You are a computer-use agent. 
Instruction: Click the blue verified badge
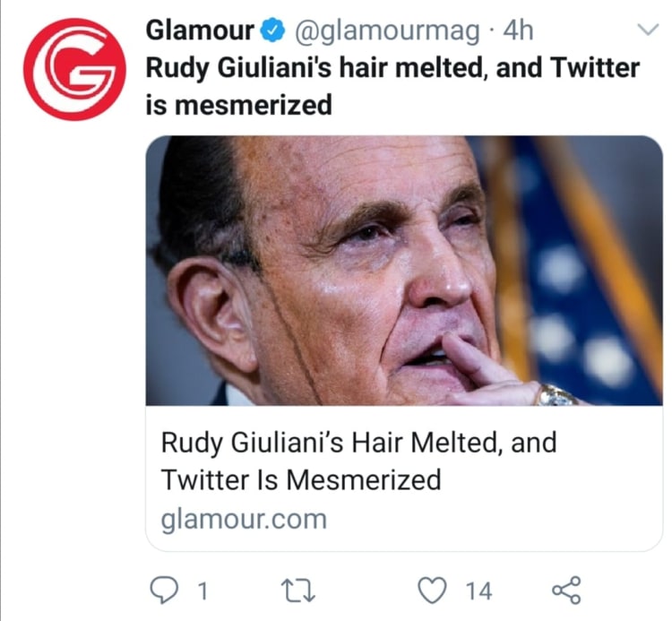[x=271, y=31]
